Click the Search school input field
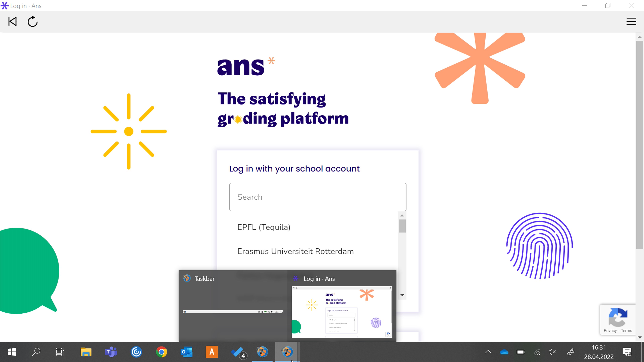 click(317, 197)
